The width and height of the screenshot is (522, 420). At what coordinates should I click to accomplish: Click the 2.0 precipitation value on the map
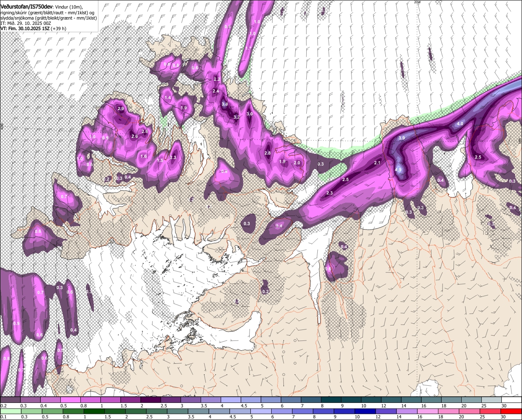point(297,163)
